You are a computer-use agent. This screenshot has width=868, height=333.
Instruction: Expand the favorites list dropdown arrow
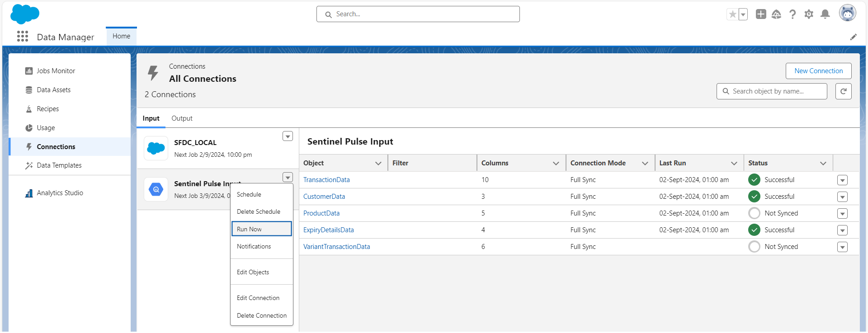tap(743, 14)
